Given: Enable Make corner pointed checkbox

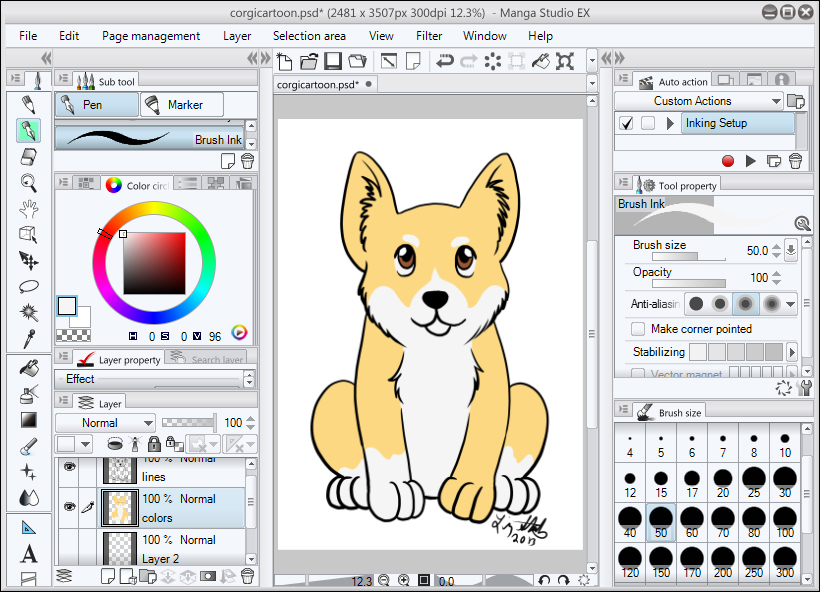Looking at the screenshot, I should [x=638, y=329].
